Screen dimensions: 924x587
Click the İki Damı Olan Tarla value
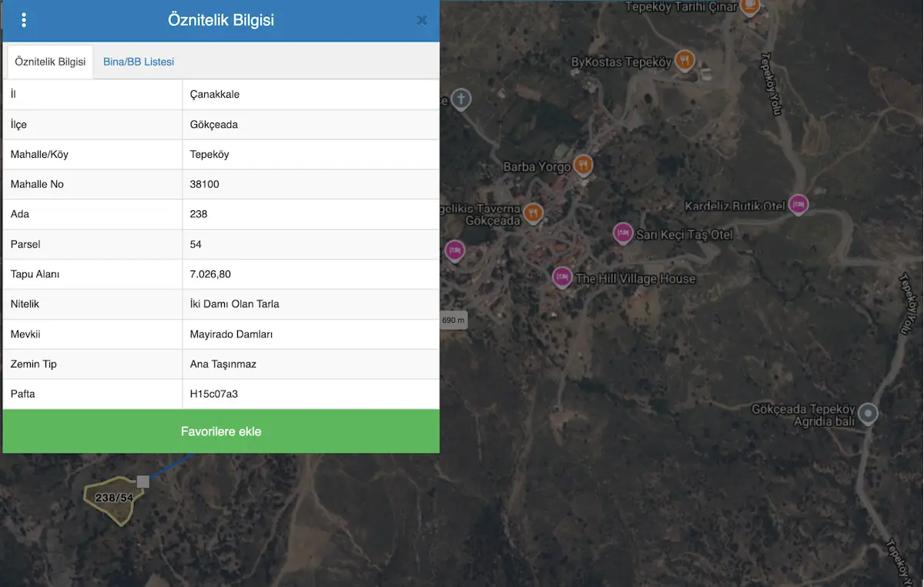click(x=235, y=304)
